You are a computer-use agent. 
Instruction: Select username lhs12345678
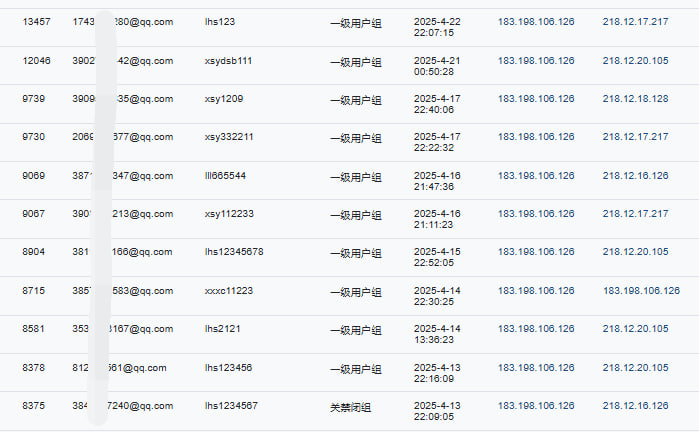point(234,251)
